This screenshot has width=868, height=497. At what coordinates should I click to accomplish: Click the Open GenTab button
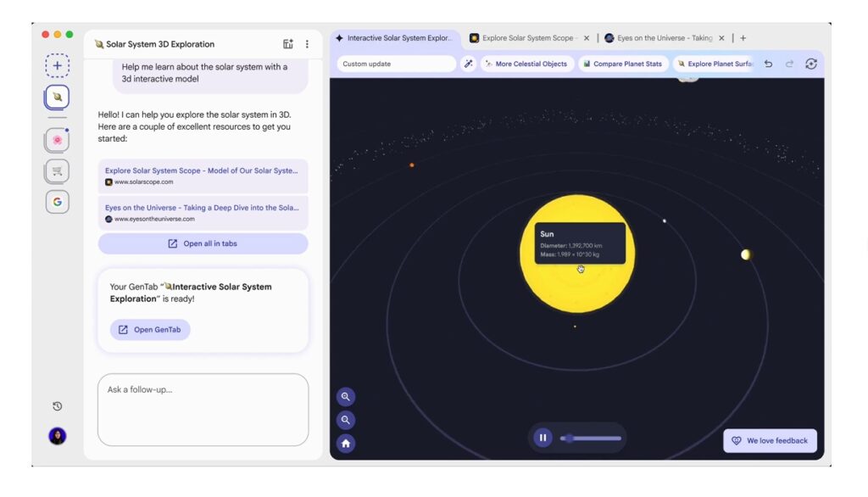click(x=150, y=330)
